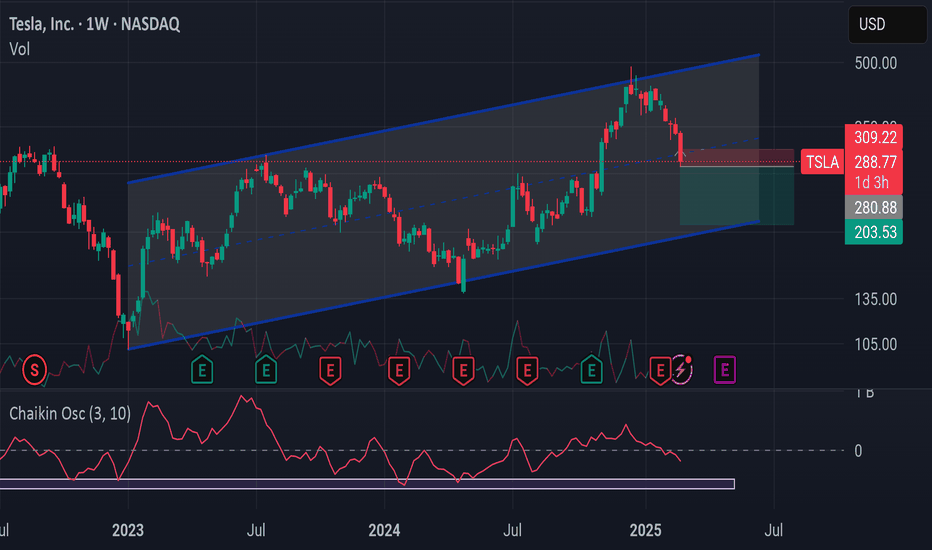Select the lower blue channel trendline
The width and height of the screenshot is (932, 550).
coord(443,285)
